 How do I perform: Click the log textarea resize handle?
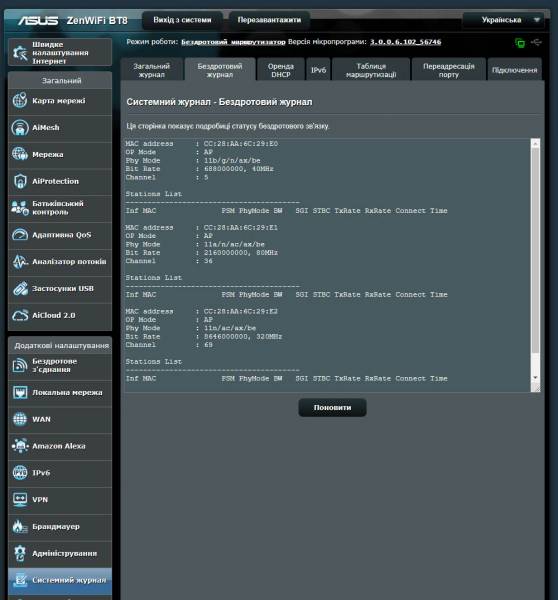pos(536,388)
